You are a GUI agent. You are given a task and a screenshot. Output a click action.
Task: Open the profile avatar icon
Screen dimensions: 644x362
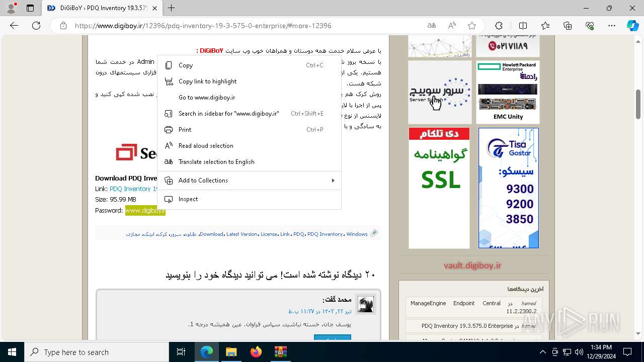[11, 8]
